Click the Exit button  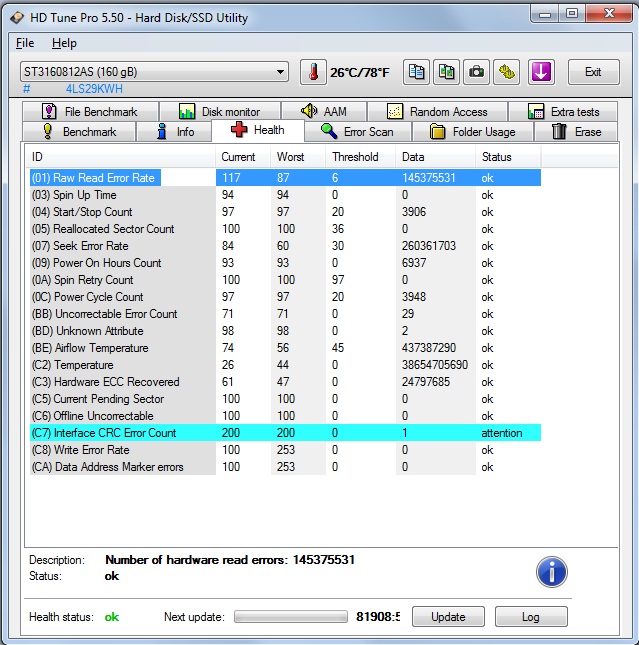click(x=593, y=72)
